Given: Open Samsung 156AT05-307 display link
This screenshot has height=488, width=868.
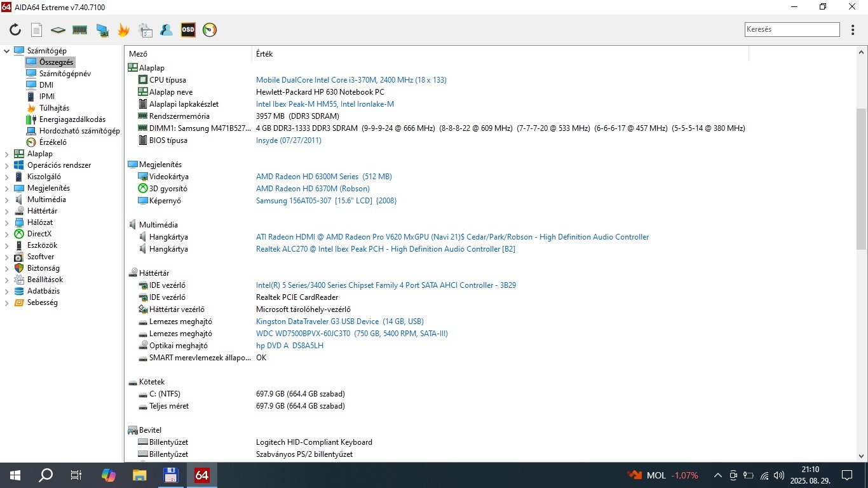Looking at the screenshot, I should [x=326, y=201].
